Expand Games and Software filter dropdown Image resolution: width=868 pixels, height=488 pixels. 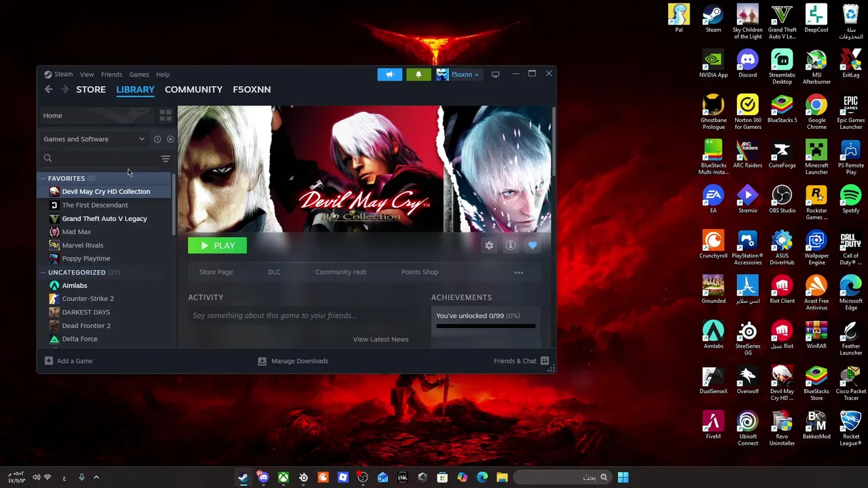[x=94, y=139]
